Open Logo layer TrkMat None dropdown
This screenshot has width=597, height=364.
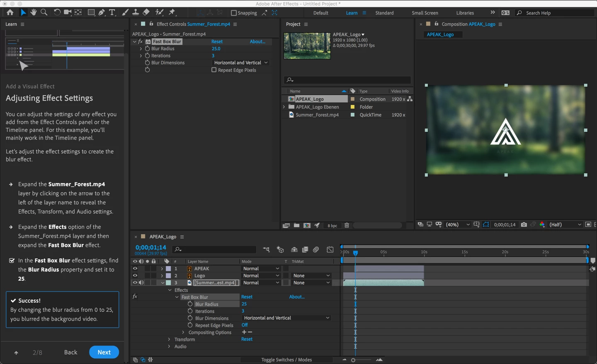(x=311, y=276)
